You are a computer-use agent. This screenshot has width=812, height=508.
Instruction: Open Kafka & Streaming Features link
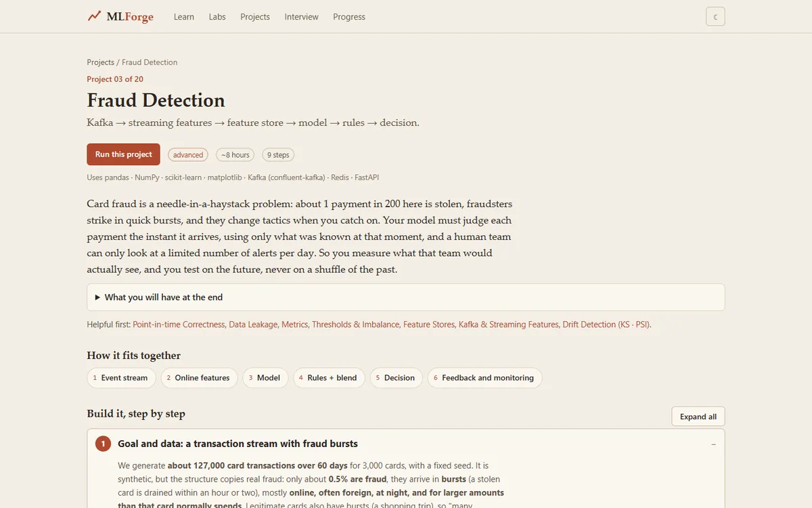point(509,324)
